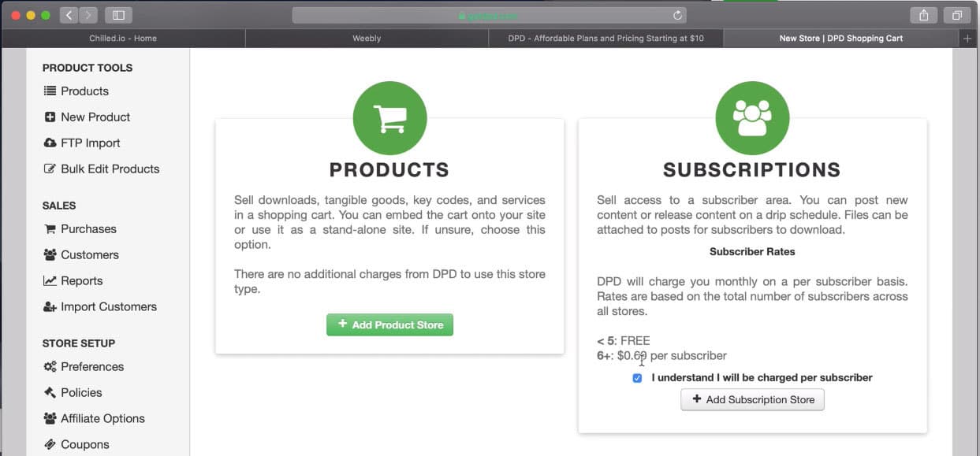
Task: Uncheck 'I understand I will be charged' checkbox
Action: coord(637,378)
